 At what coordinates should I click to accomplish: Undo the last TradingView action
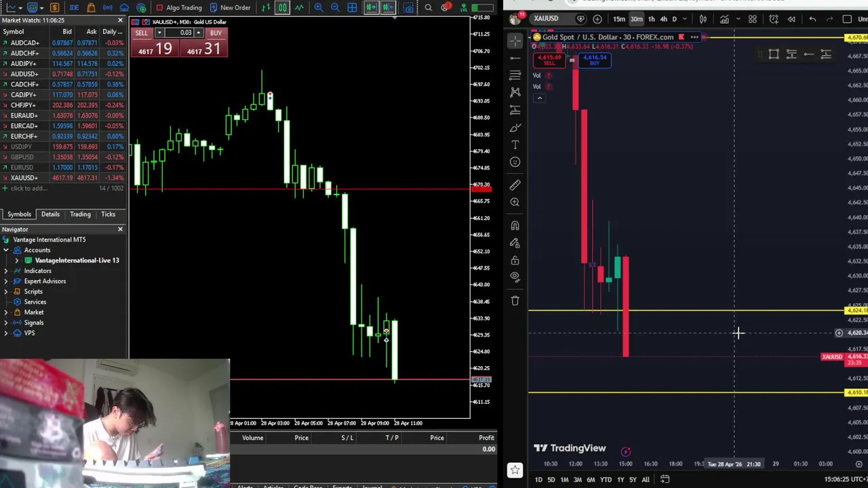[x=812, y=19]
